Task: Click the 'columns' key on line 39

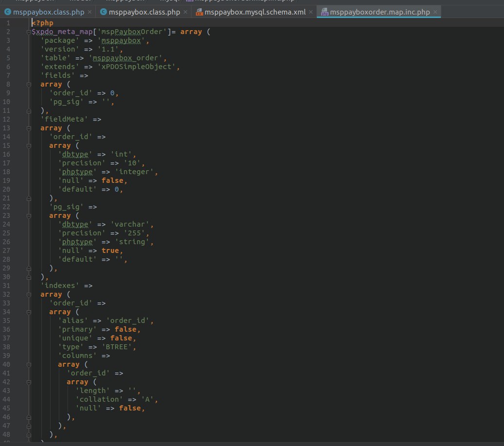Action: [77, 356]
